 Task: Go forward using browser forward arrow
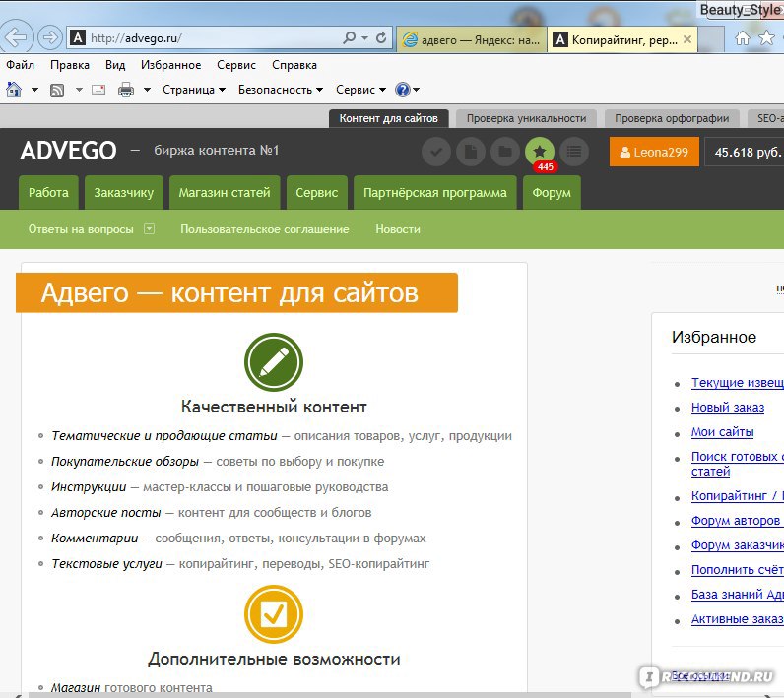point(49,37)
